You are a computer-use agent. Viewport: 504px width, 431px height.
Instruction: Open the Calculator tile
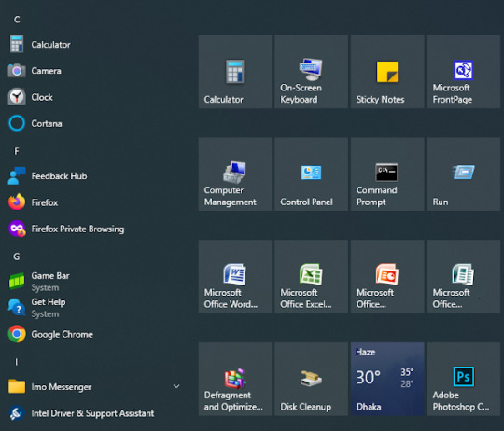click(x=235, y=72)
